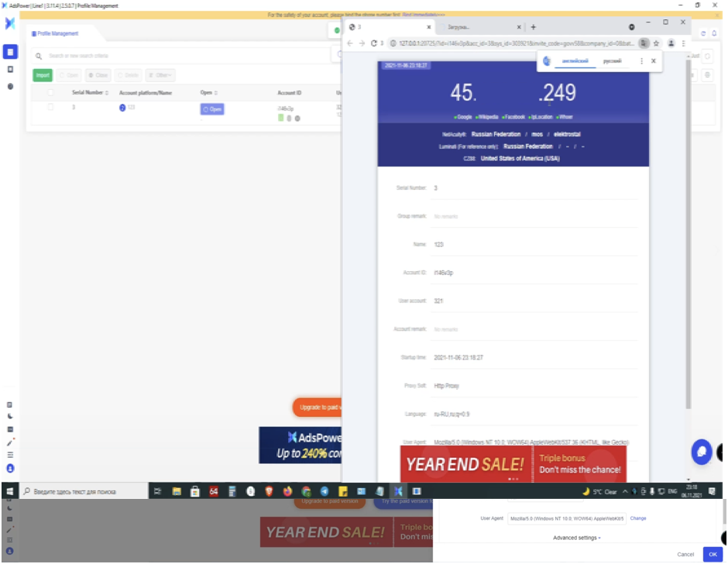Click the AdsPower logo in the sidebar
728x564 pixels.
[x=10, y=24]
